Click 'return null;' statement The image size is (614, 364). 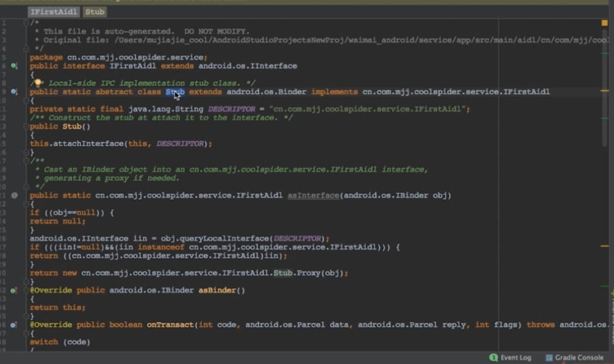tap(58, 221)
